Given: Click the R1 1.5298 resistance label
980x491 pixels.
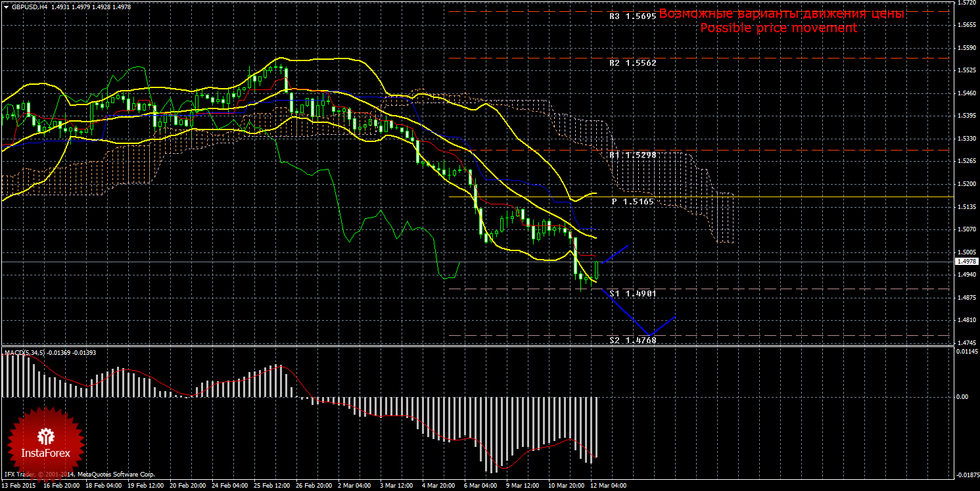Looking at the screenshot, I should tap(632, 155).
